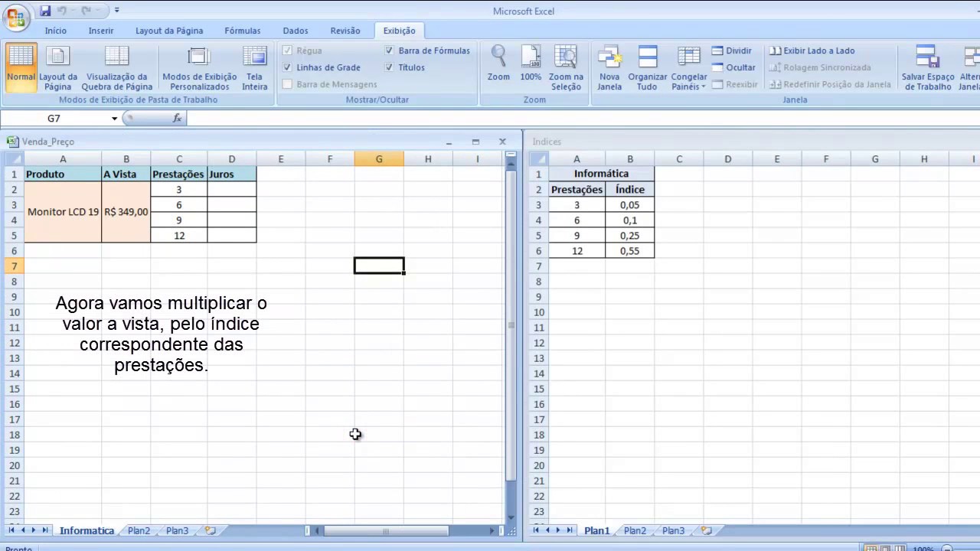Viewport: 980px width, 551px height.
Task: Click the insert function fx icon
Action: (x=177, y=119)
